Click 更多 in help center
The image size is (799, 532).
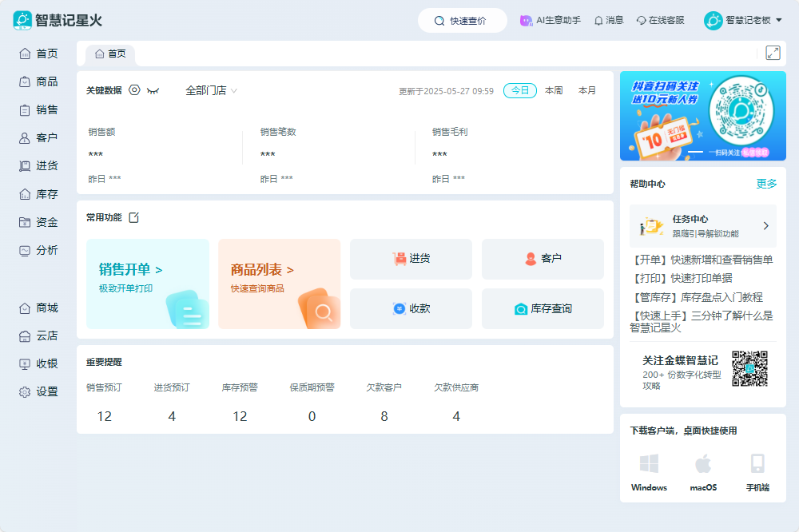pyautogui.click(x=766, y=184)
